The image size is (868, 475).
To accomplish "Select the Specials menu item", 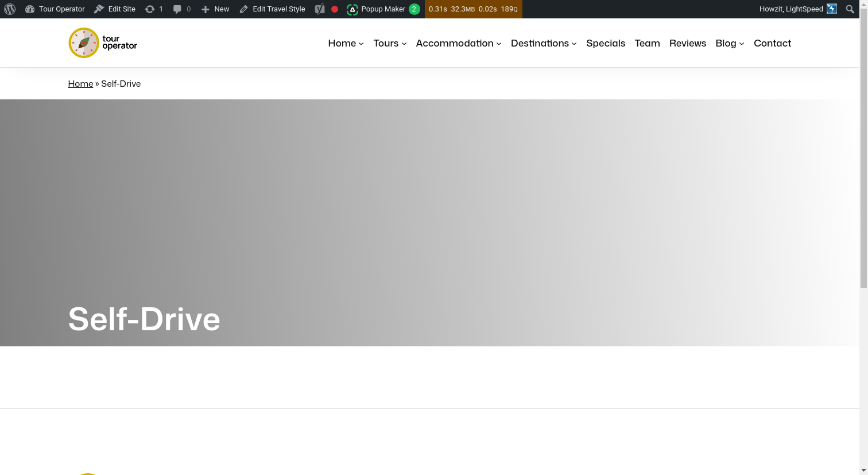I will click(x=606, y=43).
